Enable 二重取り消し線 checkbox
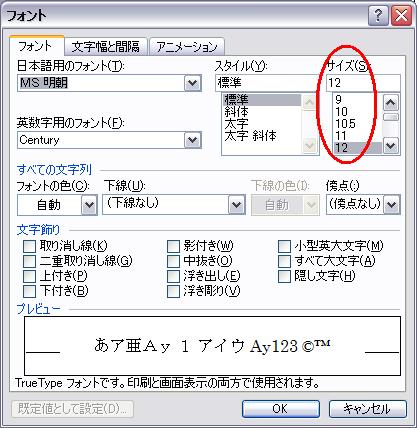 point(29,261)
